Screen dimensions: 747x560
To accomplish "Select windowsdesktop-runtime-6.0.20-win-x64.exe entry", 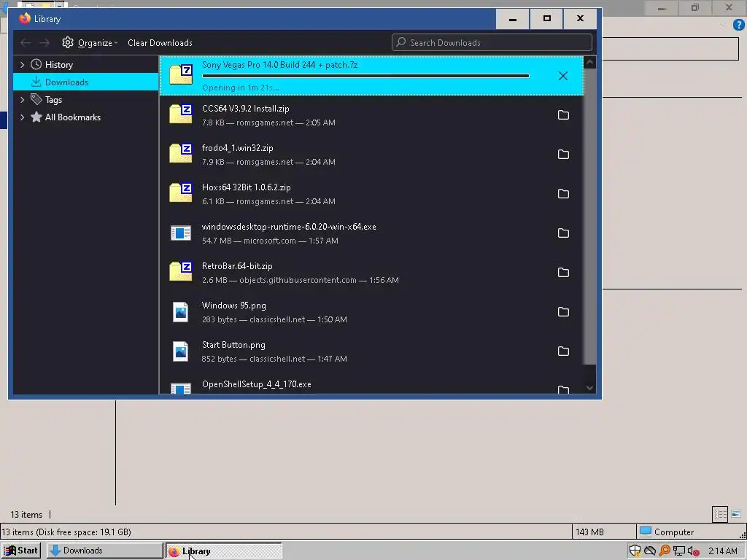I will (371, 233).
